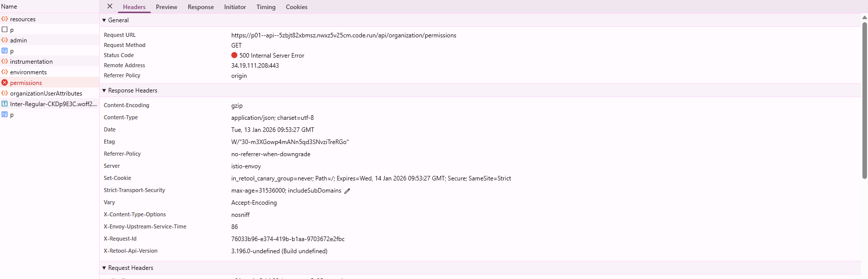Select the organizationUserAttributes request

(46, 94)
